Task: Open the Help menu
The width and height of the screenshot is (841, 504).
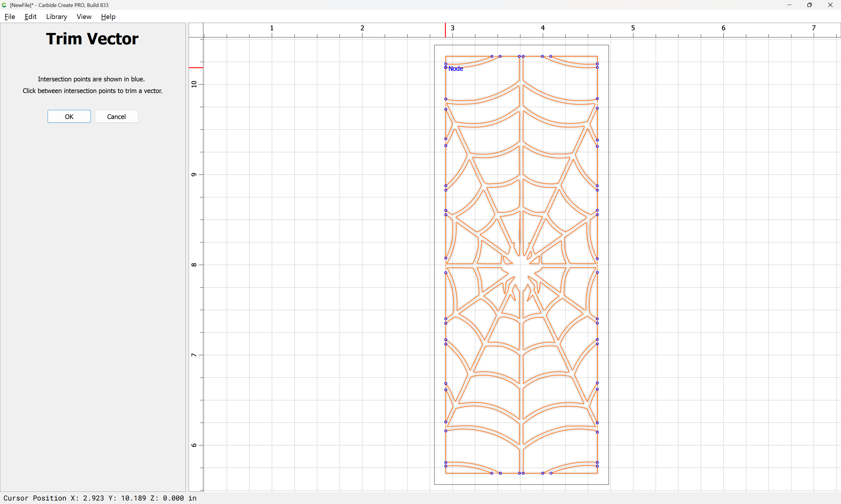Action: (108, 17)
